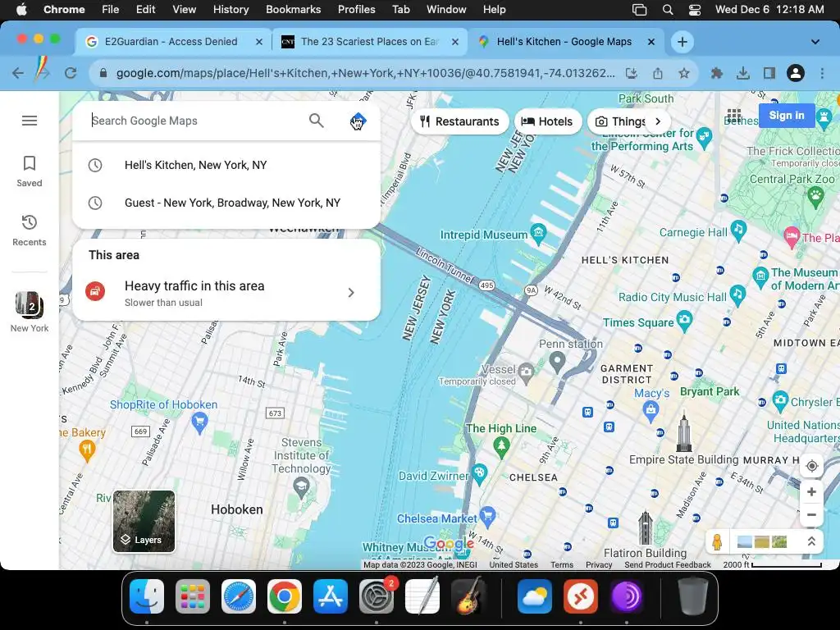Image resolution: width=840 pixels, height=630 pixels.
Task: Switch to The 23 Scariest Places tab
Action: coord(370,42)
